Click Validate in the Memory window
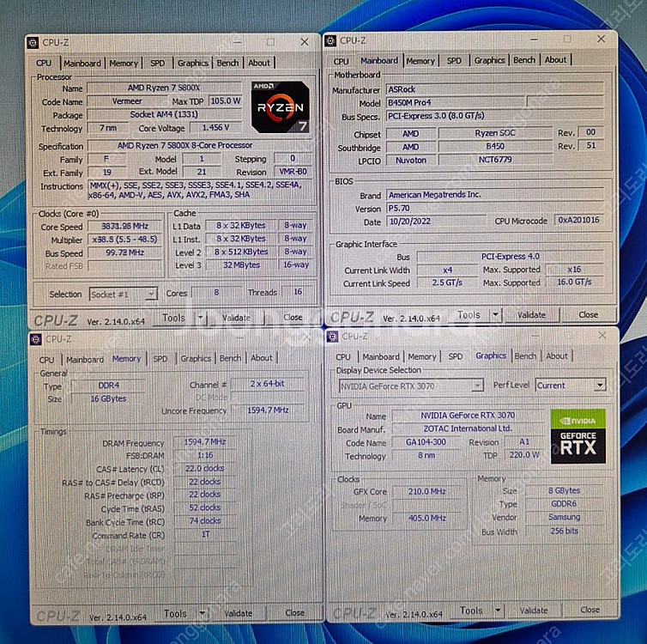The height and width of the screenshot is (644, 647). tap(238, 613)
